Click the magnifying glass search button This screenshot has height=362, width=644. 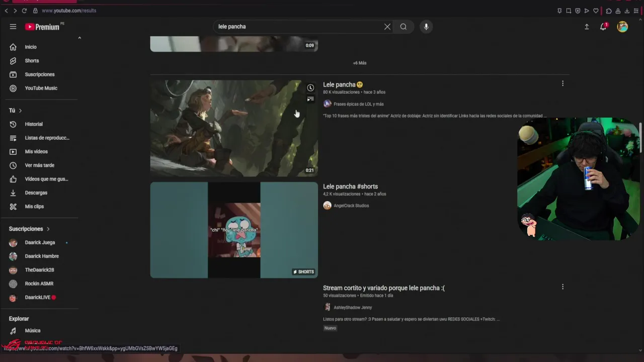click(404, 27)
